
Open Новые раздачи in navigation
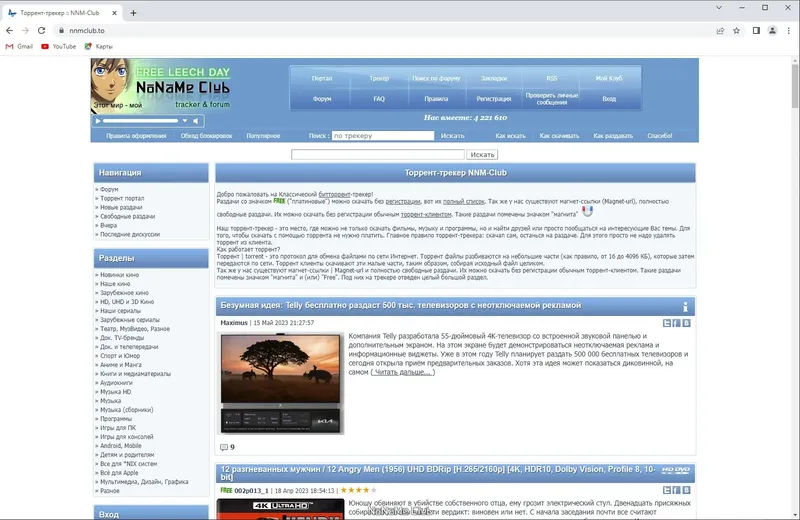pos(121,207)
